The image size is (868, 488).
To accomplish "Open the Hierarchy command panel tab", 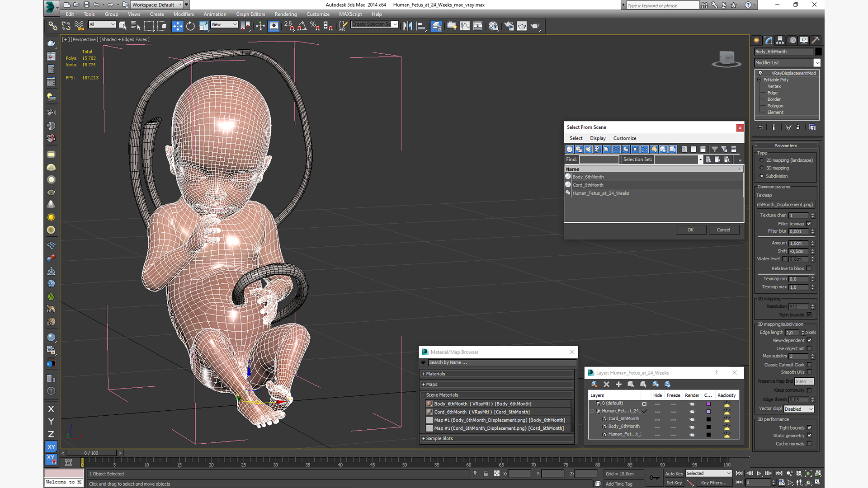I will (780, 40).
